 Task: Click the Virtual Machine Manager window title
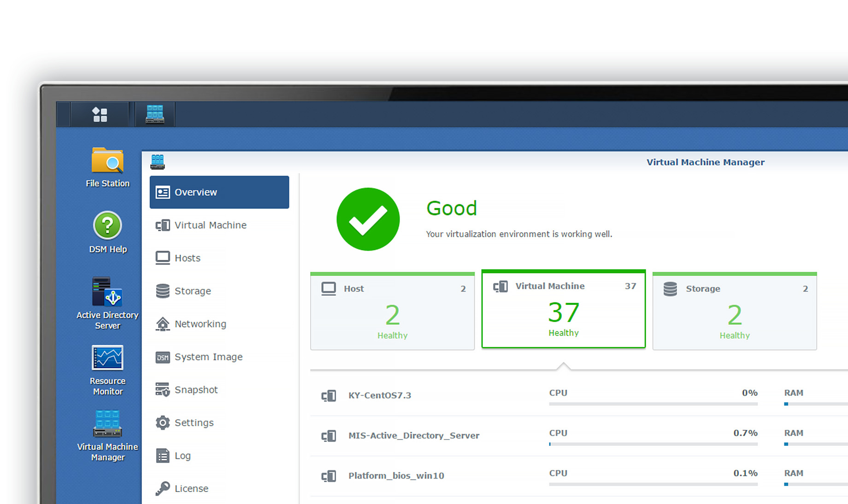coord(706,162)
